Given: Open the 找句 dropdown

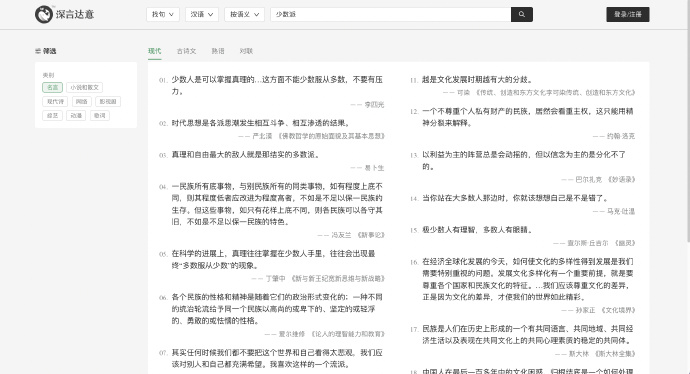Looking at the screenshot, I should (x=163, y=15).
